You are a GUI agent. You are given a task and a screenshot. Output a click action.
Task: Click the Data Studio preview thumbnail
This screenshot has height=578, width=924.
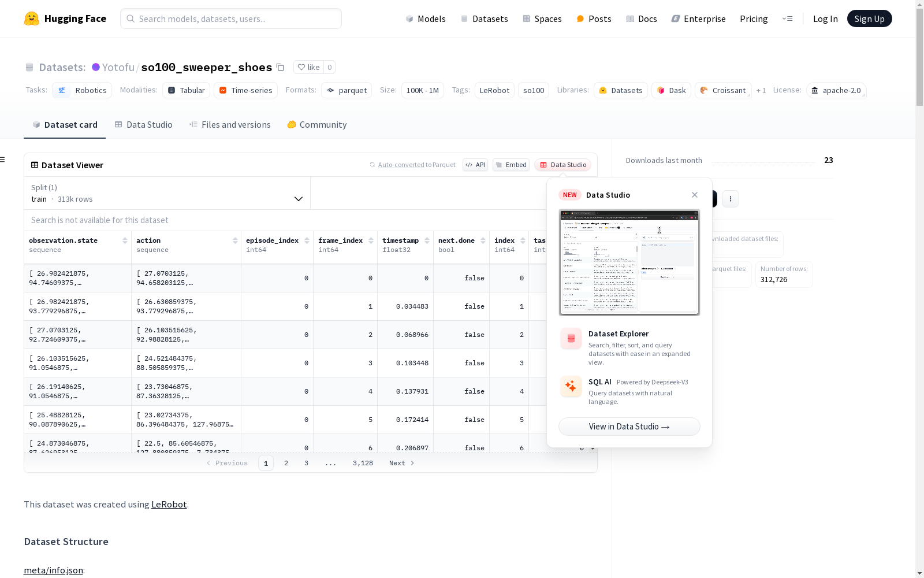coord(629,262)
